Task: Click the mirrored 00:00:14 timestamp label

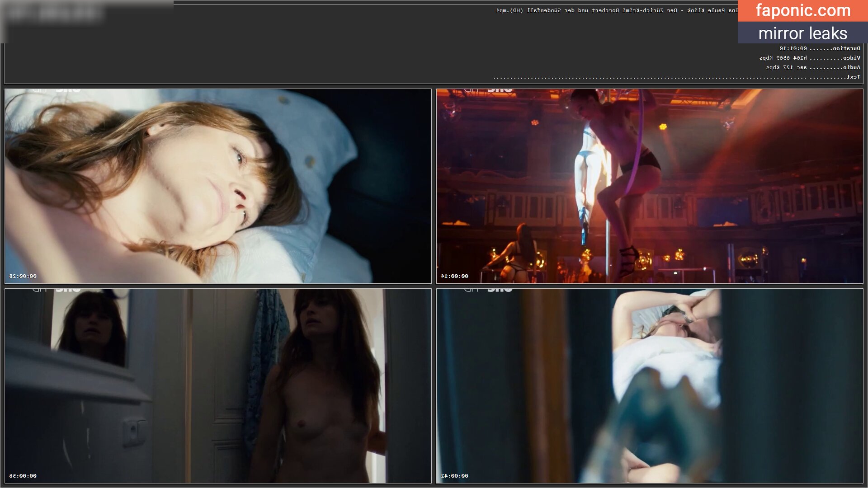Action: pyautogui.click(x=455, y=276)
